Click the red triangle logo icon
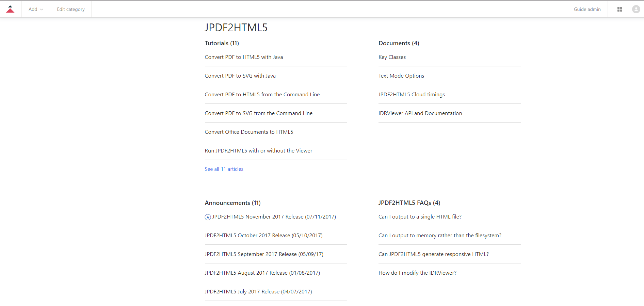The height and width of the screenshot is (306, 644). (10, 9)
